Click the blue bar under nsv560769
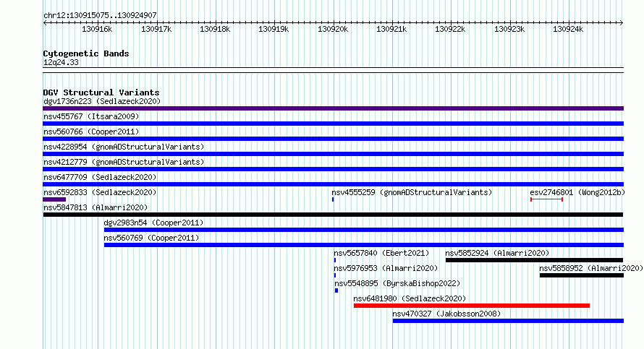Screen dimensions: 644x349 364,245
